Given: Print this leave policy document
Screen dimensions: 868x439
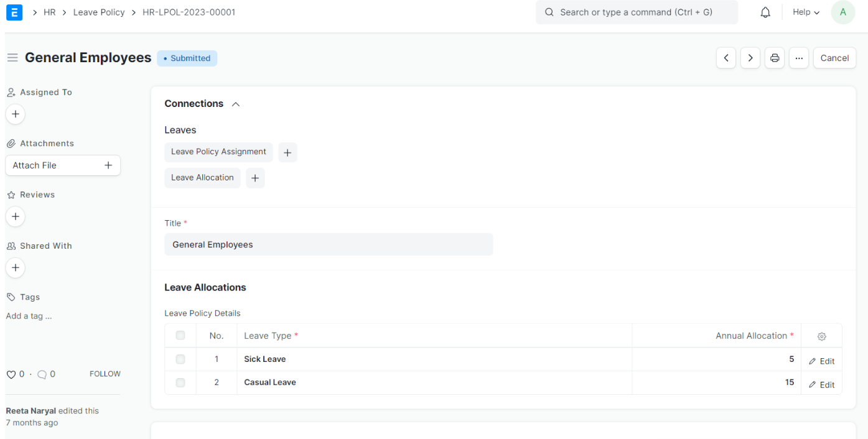Looking at the screenshot, I should click(775, 58).
